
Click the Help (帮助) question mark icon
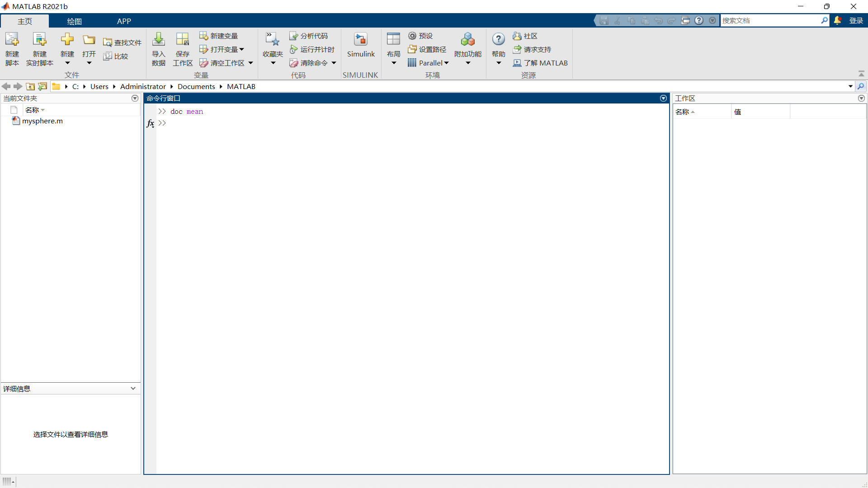499,39
